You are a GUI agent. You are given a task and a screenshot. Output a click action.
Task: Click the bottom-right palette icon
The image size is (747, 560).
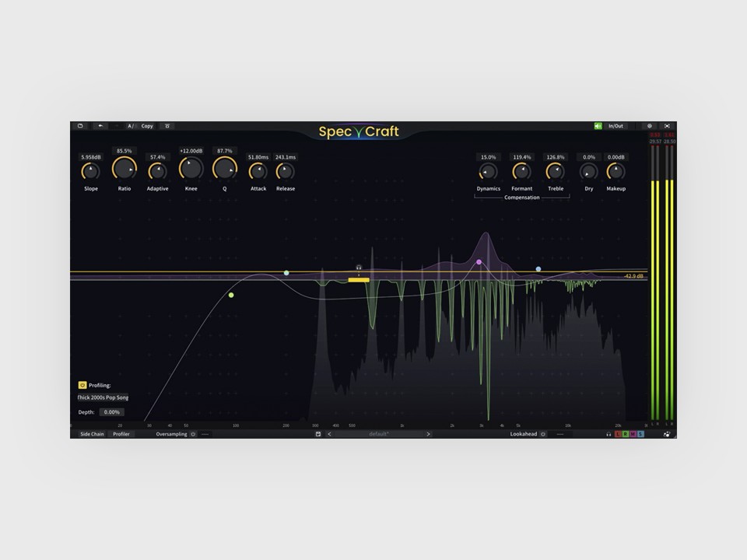tap(667, 434)
